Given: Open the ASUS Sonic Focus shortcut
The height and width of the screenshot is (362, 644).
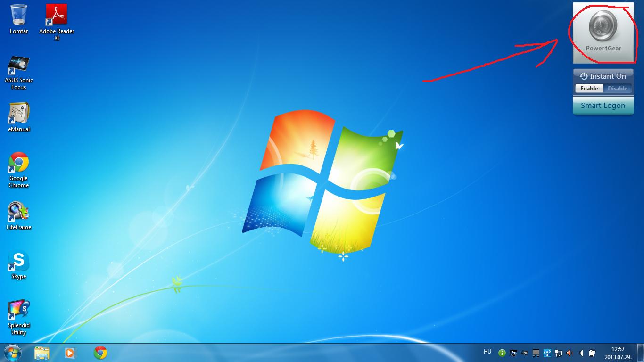Looking at the screenshot, I should (19, 73).
